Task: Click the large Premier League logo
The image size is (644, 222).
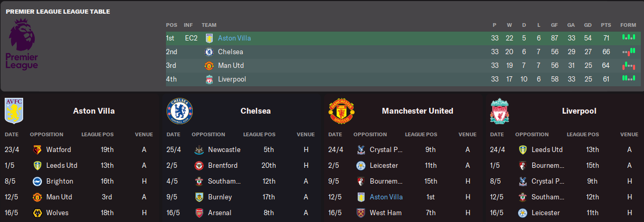Action: (x=22, y=43)
